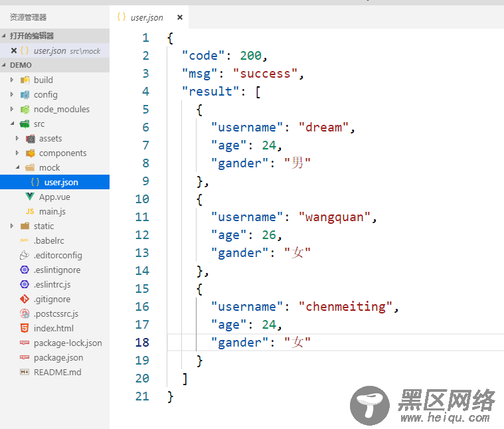Click the age value 26 on line 12
The height and width of the screenshot is (429, 504).
pos(269,235)
